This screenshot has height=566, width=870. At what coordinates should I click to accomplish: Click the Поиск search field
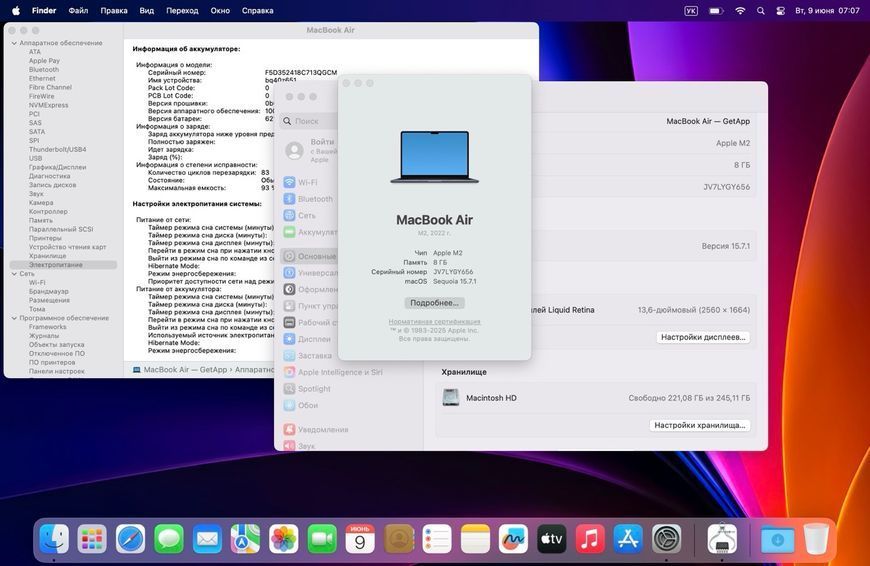click(x=309, y=121)
